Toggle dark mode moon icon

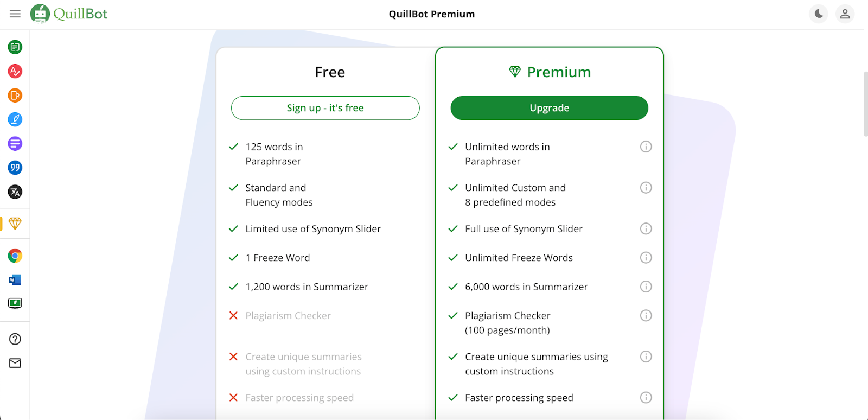click(x=819, y=14)
